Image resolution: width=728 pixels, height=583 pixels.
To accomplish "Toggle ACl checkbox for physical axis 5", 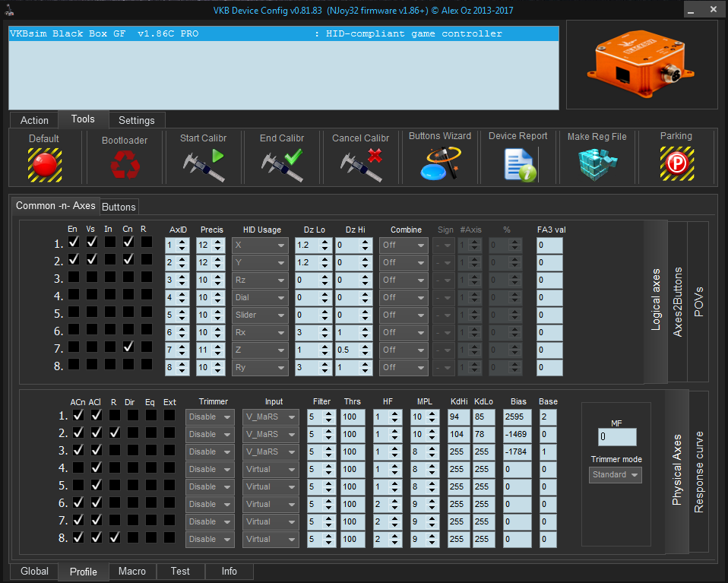I will [97, 485].
